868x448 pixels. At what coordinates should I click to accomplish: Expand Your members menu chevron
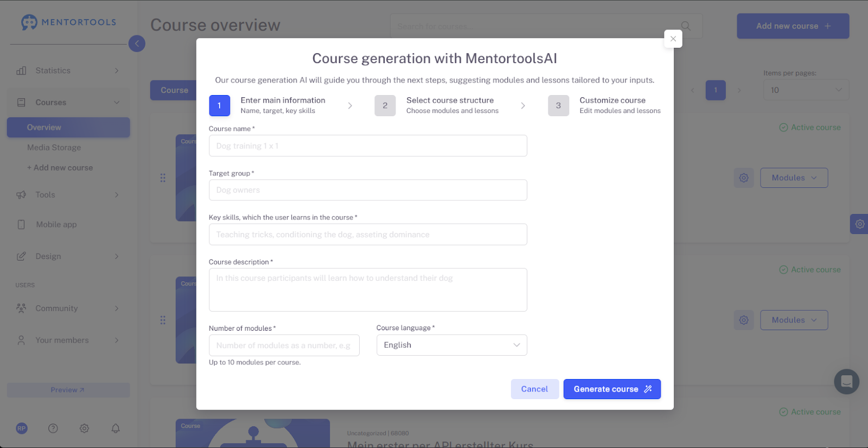pyautogui.click(x=117, y=340)
